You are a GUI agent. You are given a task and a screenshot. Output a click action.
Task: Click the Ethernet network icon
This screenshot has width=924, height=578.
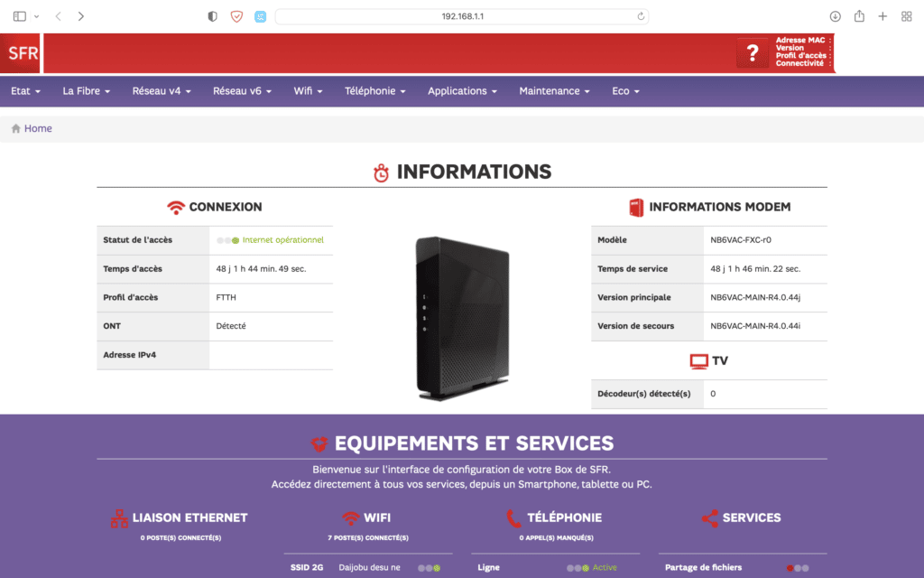(x=119, y=518)
